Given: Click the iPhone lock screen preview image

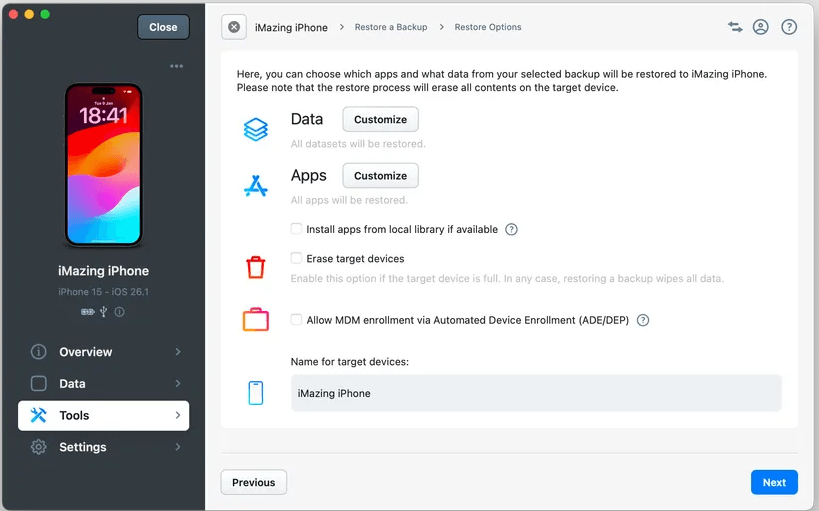Looking at the screenshot, I should pos(103,165).
